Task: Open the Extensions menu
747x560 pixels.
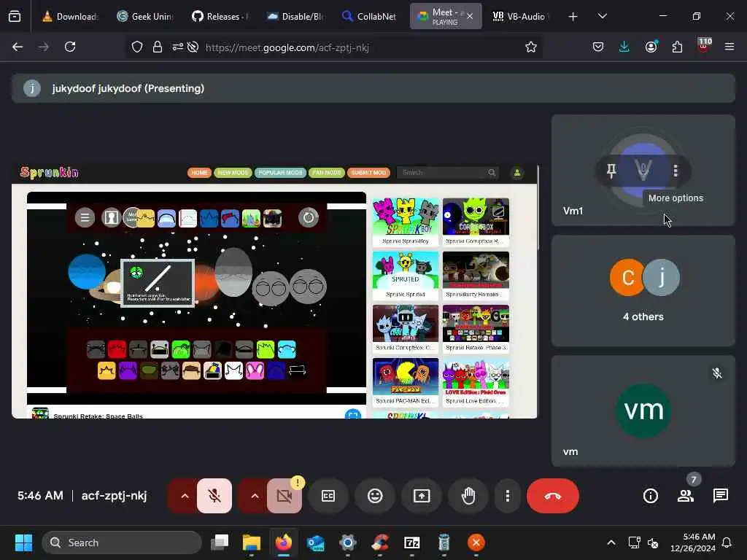Action: [677, 47]
